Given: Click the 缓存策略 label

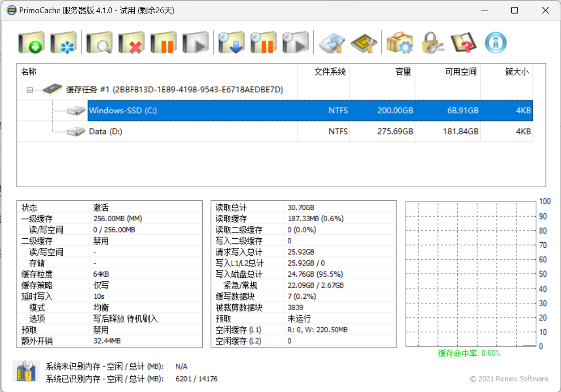Looking at the screenshot, I should (x=37, y=285).
